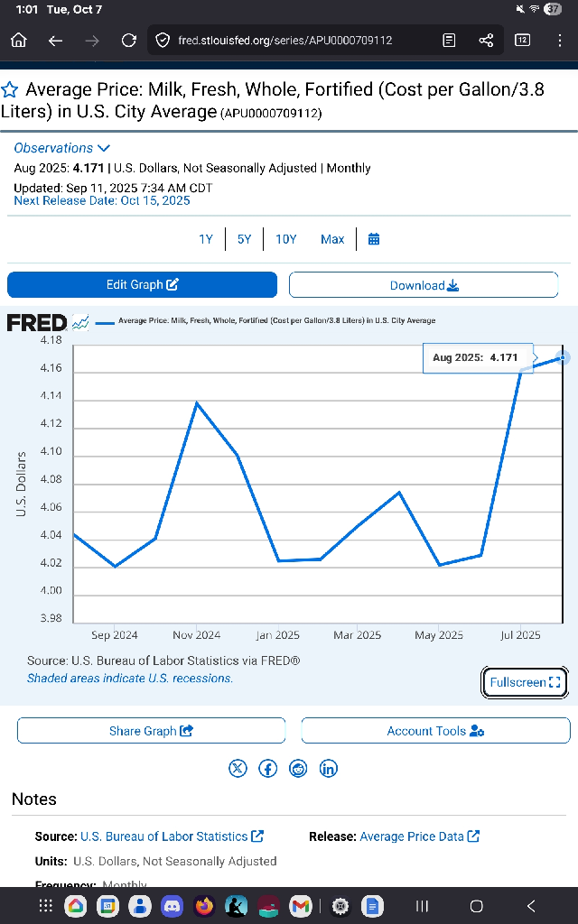This screenshot has width=578, height=924.
Task: Click the Edit Graph button
Action: click(142, 285)
